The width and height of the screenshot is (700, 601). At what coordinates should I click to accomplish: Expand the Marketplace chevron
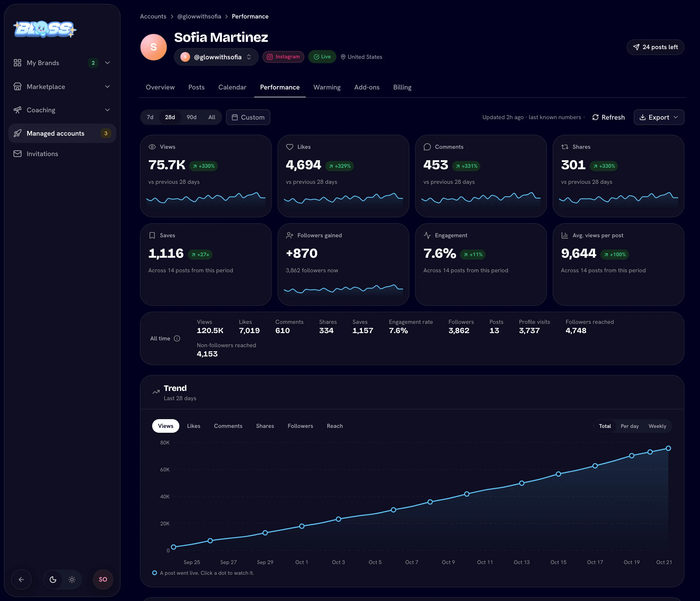pyautogui.click(x=107, y=87)
